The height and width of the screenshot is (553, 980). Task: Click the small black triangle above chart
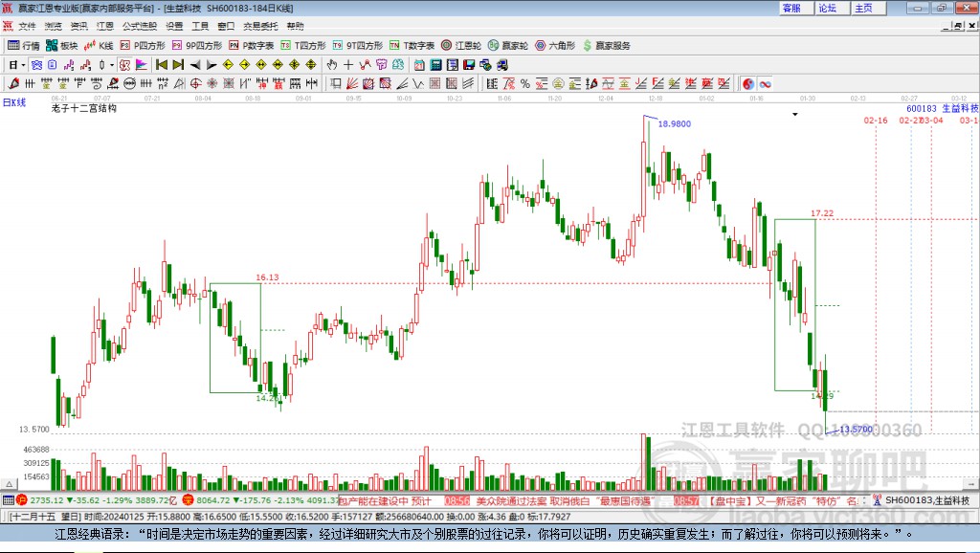(795, 115)
